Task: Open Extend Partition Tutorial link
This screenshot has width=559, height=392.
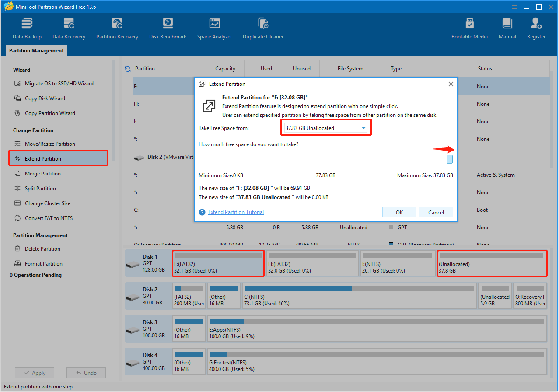Action: coord(236,212)
